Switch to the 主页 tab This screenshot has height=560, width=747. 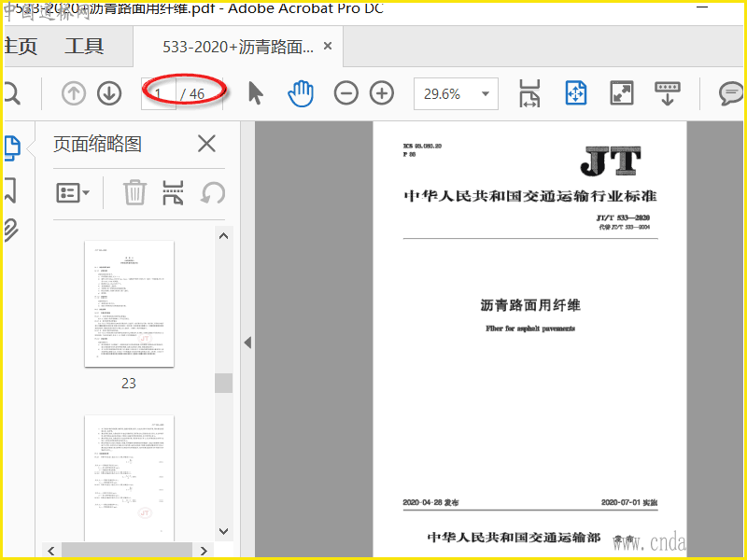coord(21,46)
